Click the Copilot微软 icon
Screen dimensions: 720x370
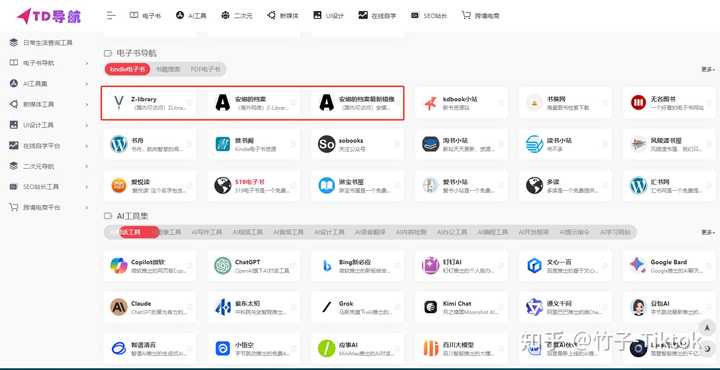coord(119,266)
